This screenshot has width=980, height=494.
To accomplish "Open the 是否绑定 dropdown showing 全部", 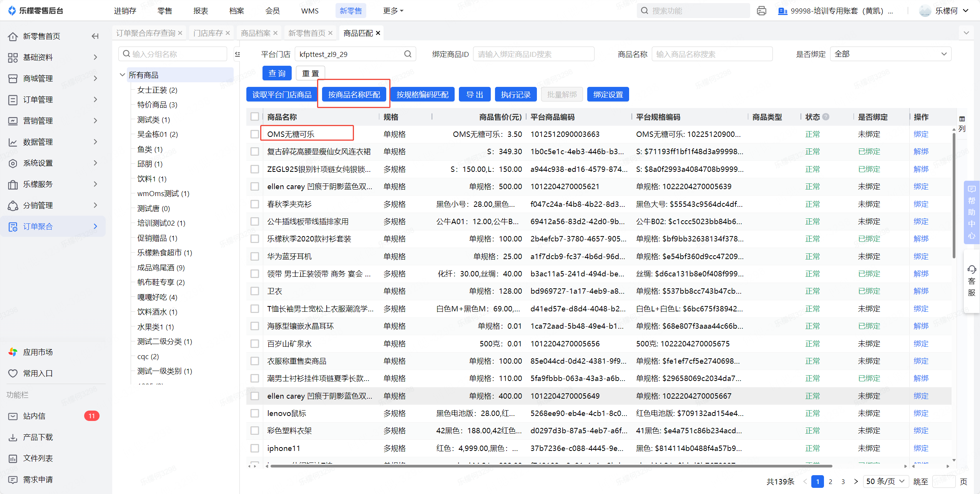I will [890, 54].
